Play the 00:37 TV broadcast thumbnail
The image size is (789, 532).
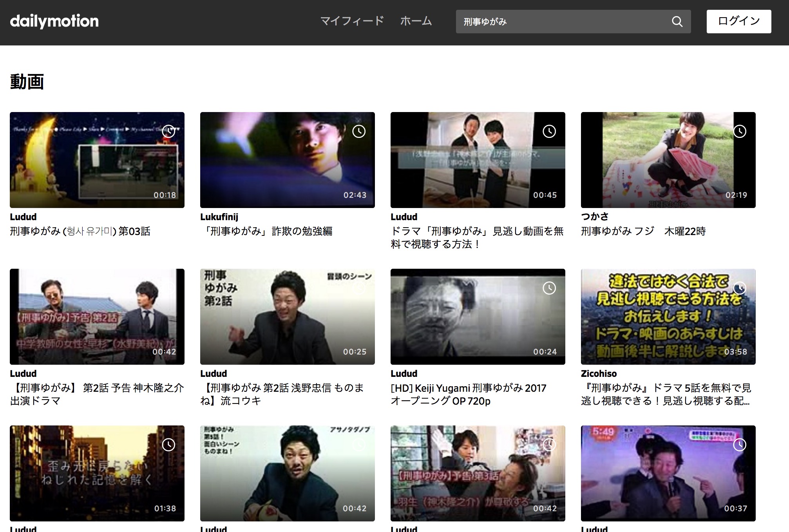tap(668, 473)
